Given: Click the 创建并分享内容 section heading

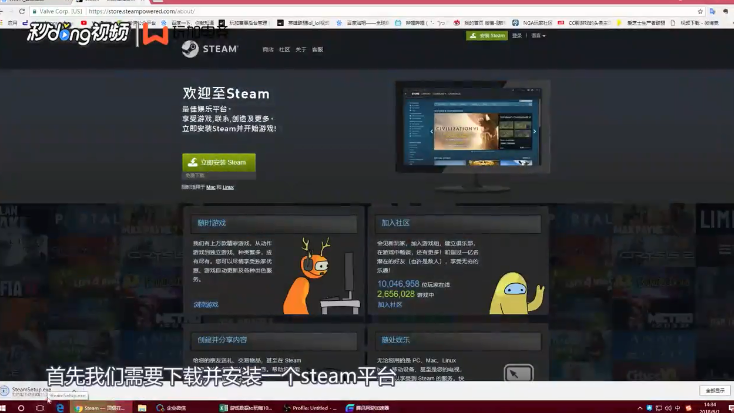Looking at the screenshot, I should click(222, 340).
